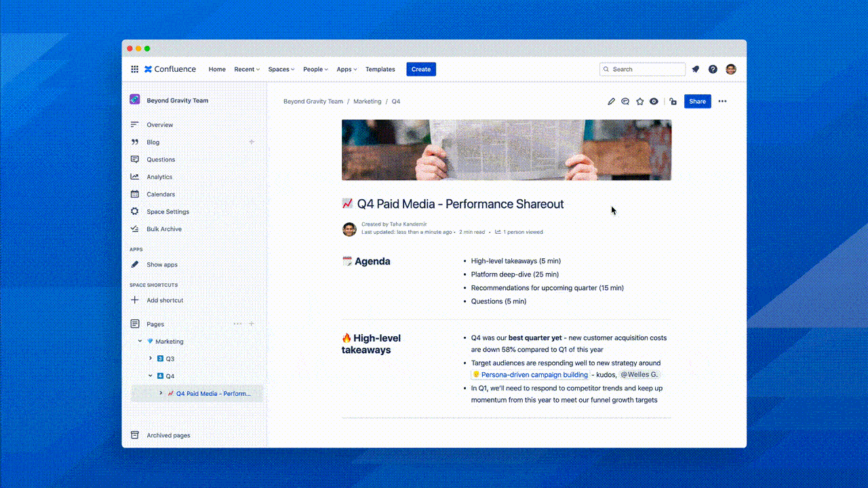Collapse the Q4 tree node
868x488 pixels.
(x=151, y=376)
